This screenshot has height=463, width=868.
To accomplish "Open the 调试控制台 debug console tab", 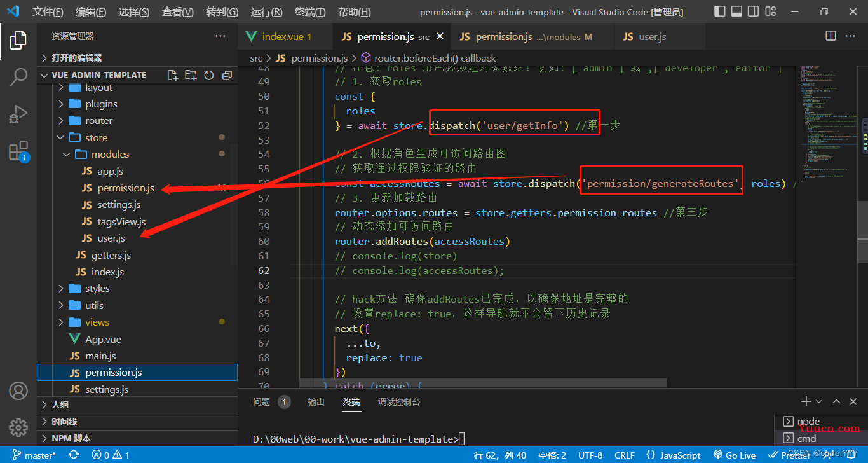I will 399,402.
